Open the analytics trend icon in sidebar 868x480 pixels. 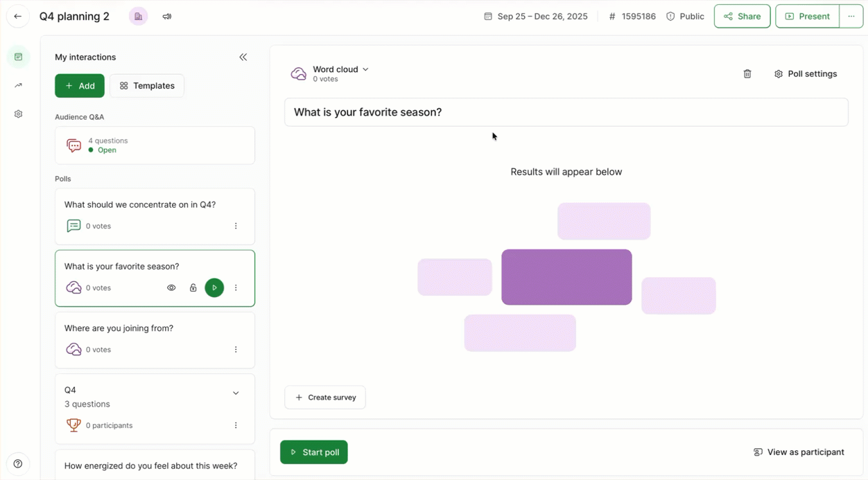click(19, 86)
